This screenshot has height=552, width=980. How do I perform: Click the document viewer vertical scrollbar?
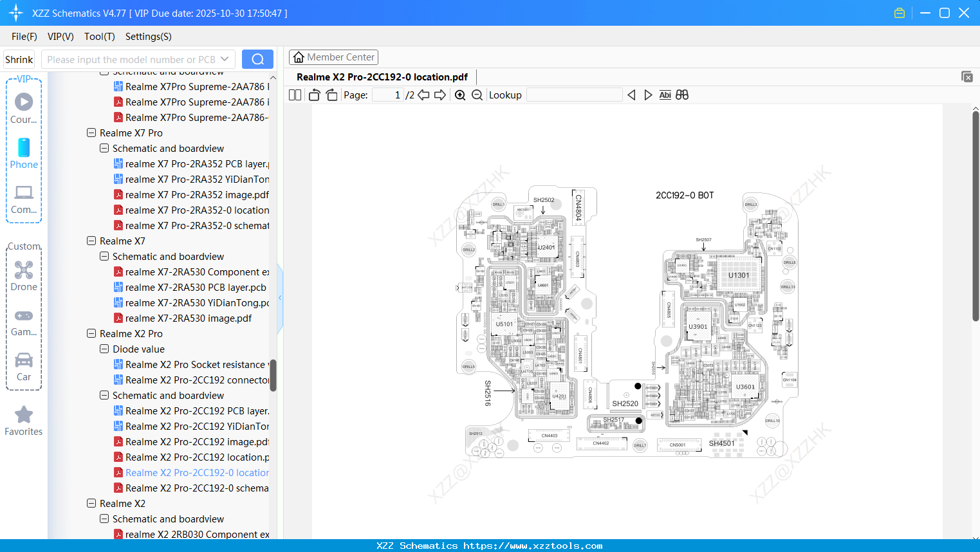(975, 216)
